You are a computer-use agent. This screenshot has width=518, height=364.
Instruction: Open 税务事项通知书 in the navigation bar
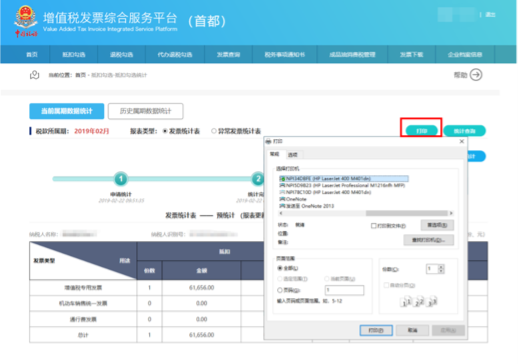[285, 55]
